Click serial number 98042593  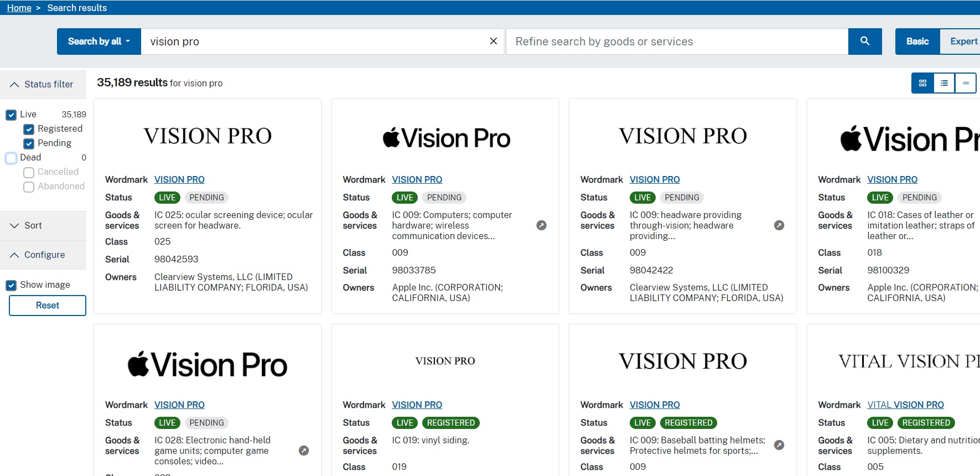[176, 259]
